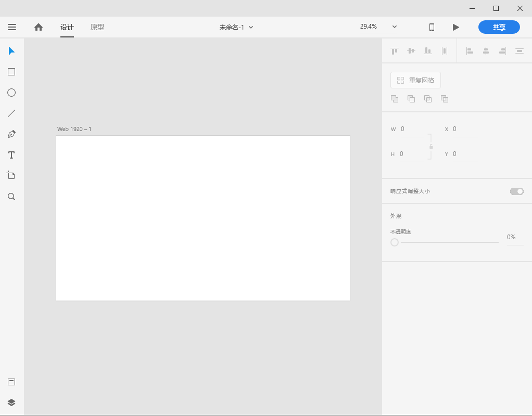Minimize the application window
The height and width of the screenshot is (416, 532).
(x=472, y=8)
